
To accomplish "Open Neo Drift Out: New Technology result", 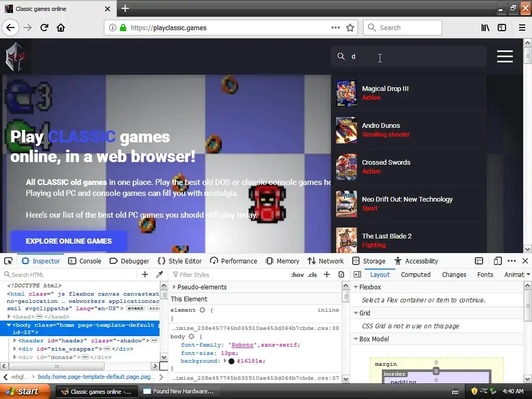I will pos(409,204).
